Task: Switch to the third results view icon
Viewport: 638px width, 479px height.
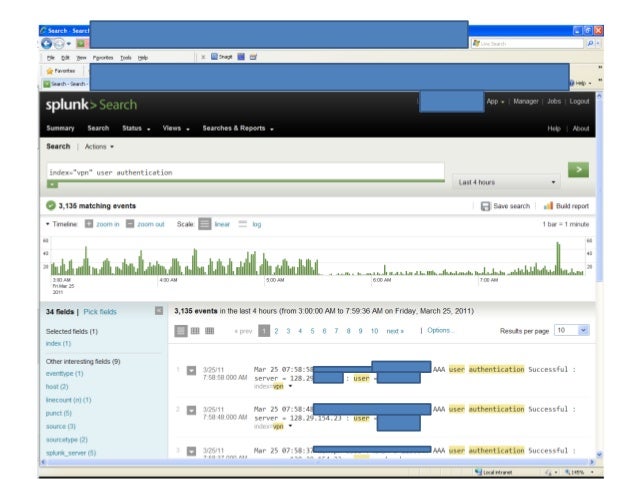Action: 210,331
